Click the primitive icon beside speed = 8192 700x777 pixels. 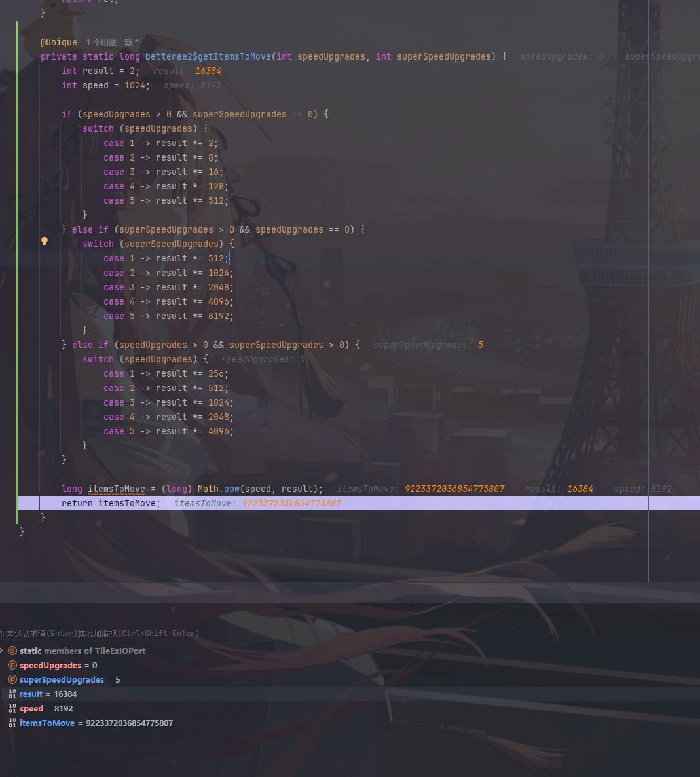pyautogui.click(x=12, y=708)
